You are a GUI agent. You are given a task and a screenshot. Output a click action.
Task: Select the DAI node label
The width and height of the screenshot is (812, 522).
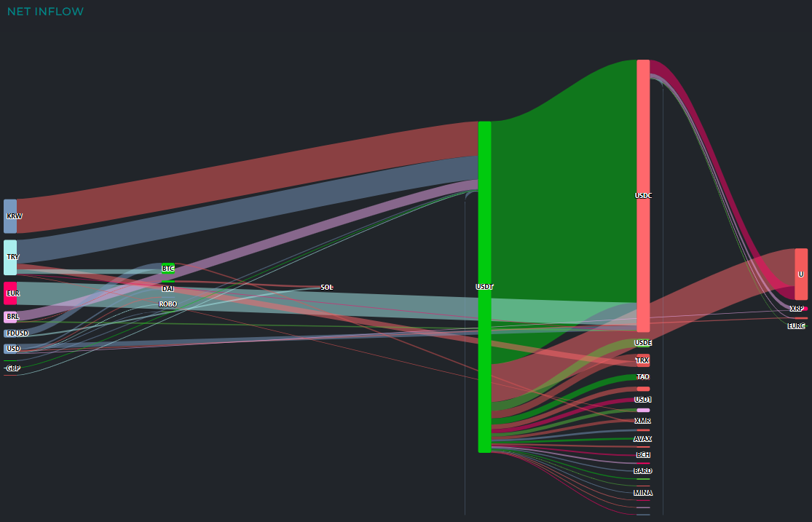pyautogui.click(x=167, y=289)
